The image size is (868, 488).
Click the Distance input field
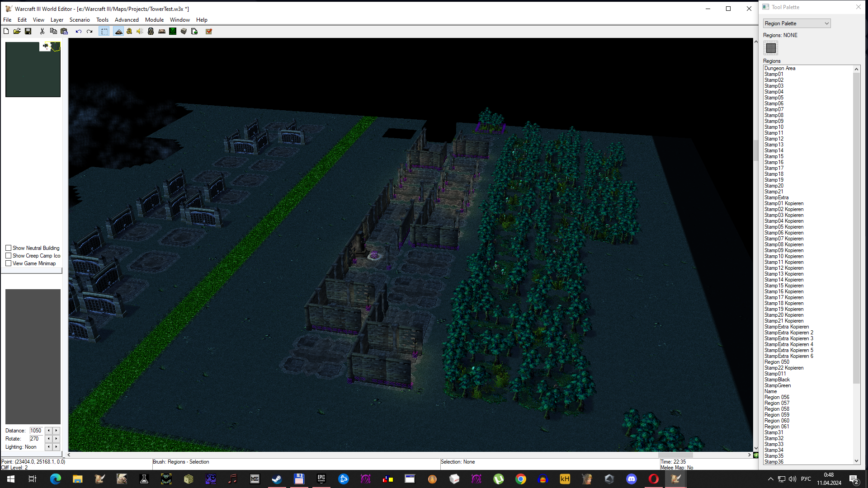point(36,431)
